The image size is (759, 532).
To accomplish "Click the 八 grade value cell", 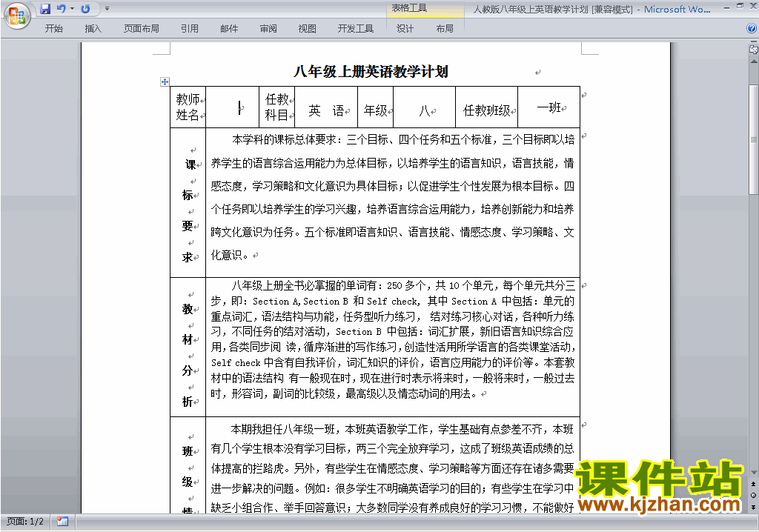I will point(425,107).
